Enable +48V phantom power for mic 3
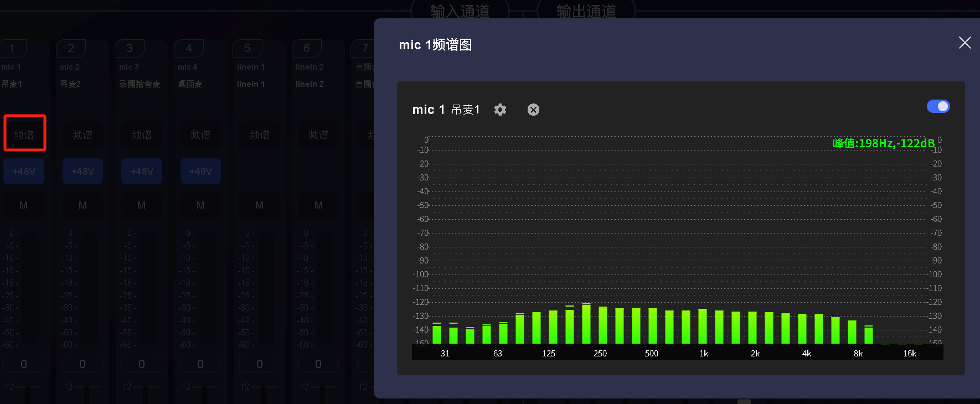This screenshot has width=980, height=404. point(142,172)
